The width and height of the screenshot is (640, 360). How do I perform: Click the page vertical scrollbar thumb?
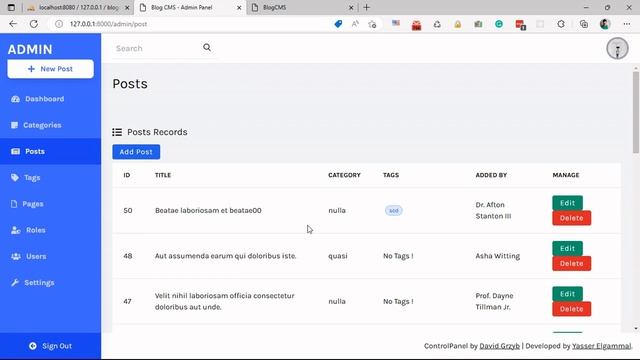pos(636,112)
